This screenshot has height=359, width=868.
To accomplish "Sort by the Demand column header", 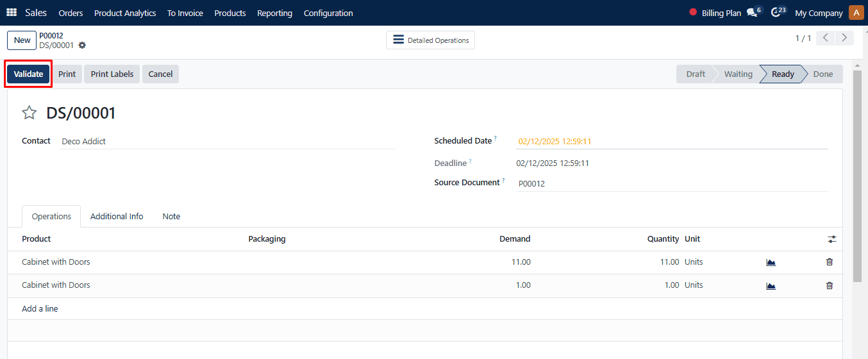I will [x=515, y=239].
